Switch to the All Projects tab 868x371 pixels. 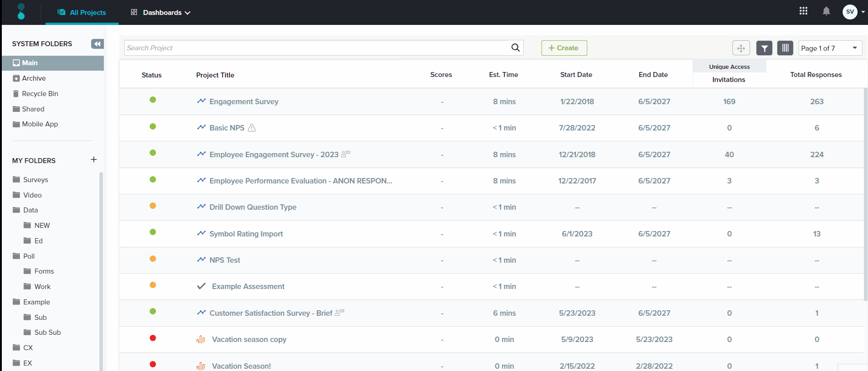click(x=82, y=13)
